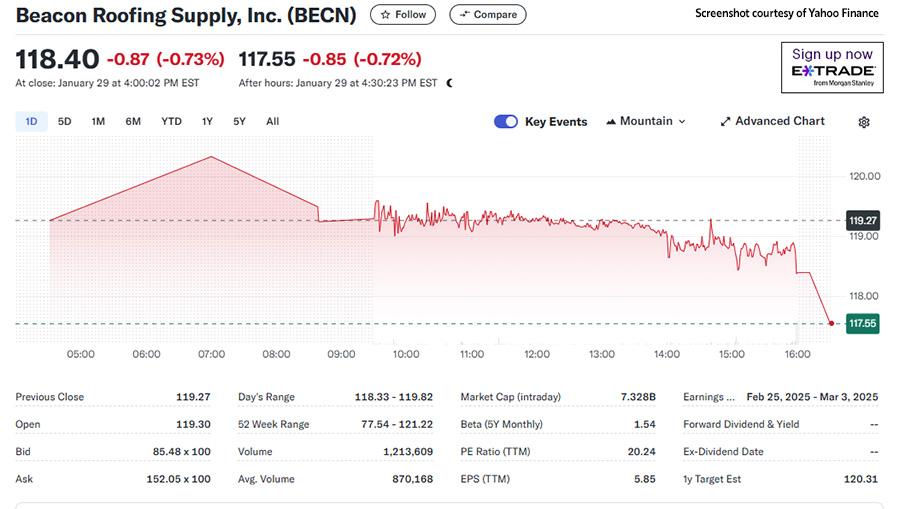This screenshot has height=509, width=900.
Task: Select the 1M chart range
Action: point(98,122)
